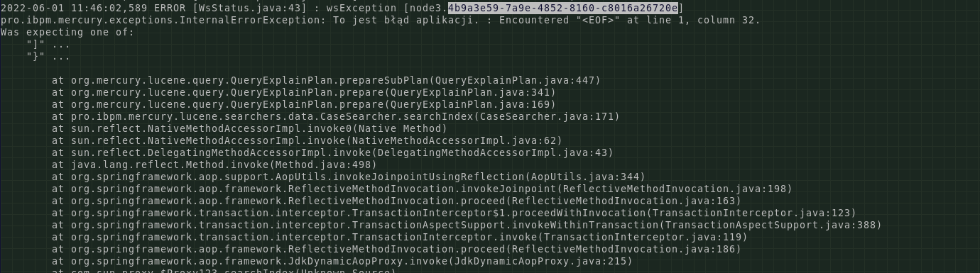Click the QueryExplainPlan.java:341 stack line
The image size is (980, 273).
pyautogui.click(x=304, y=92)
